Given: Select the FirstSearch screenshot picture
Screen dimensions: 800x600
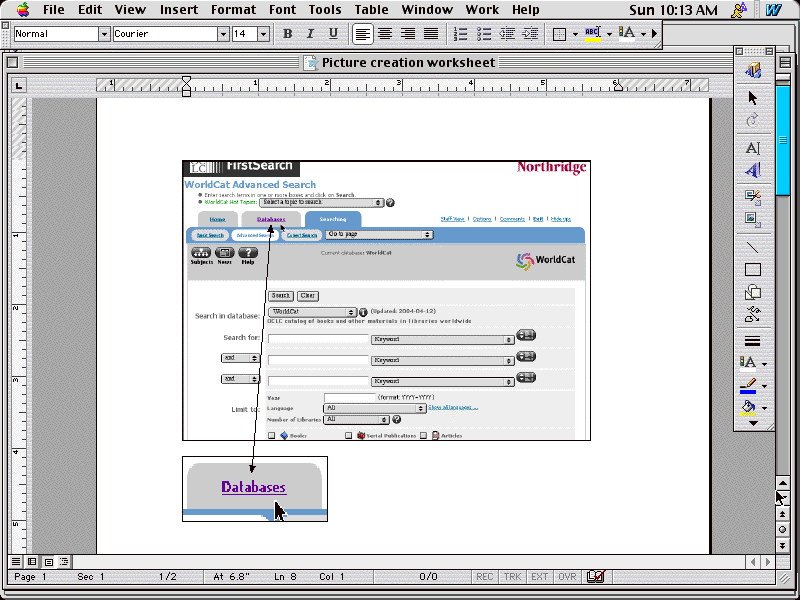Looking at the screenshot, I should point(386,300).
